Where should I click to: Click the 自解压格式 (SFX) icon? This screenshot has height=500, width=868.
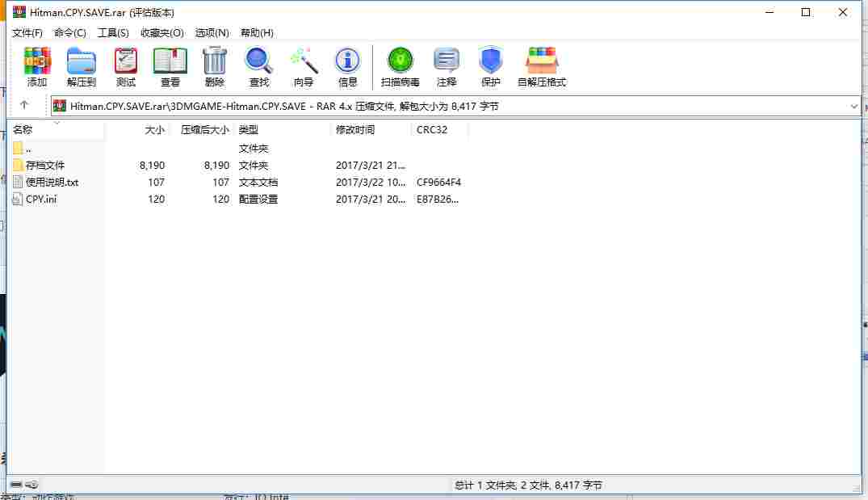542,61
